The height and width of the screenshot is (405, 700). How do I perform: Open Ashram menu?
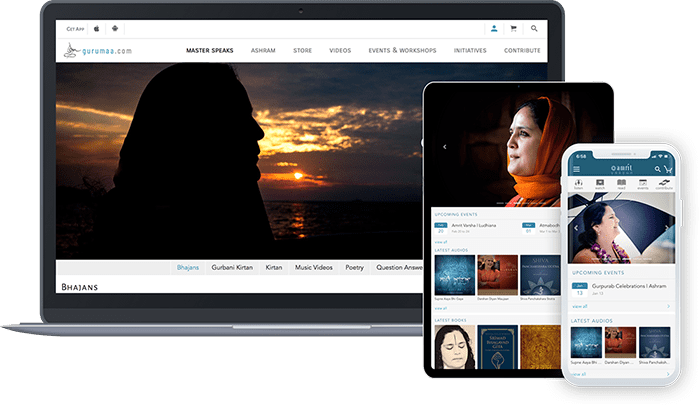(x=263, y=50)
